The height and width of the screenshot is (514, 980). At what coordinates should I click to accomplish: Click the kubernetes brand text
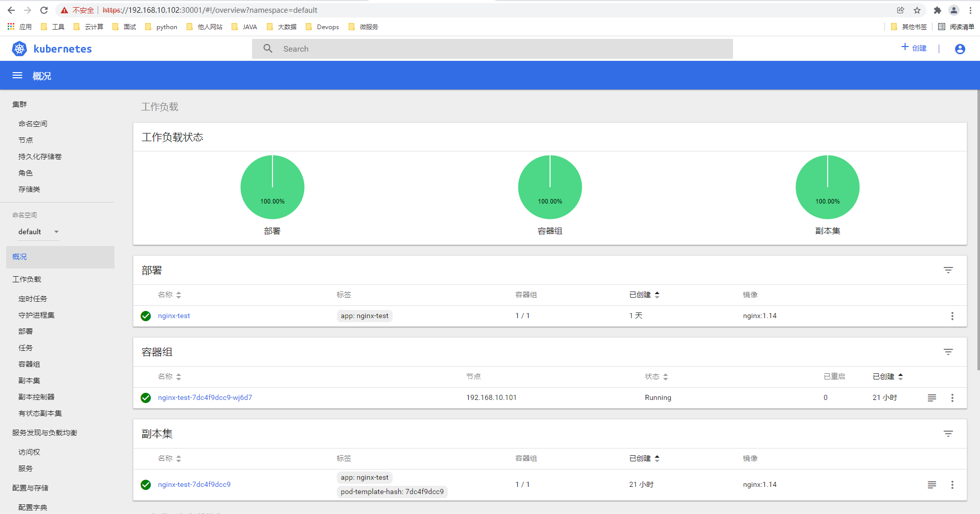click(x=62, y=49)
